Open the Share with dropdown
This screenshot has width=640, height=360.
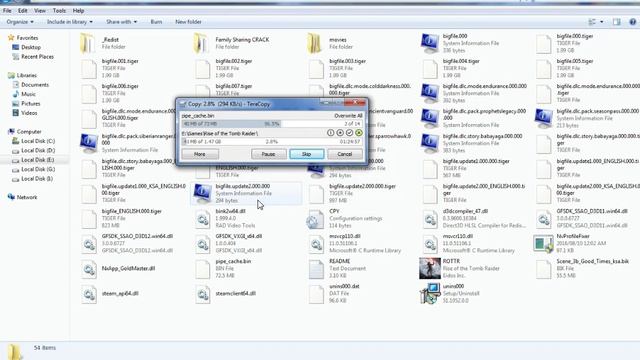122,22
